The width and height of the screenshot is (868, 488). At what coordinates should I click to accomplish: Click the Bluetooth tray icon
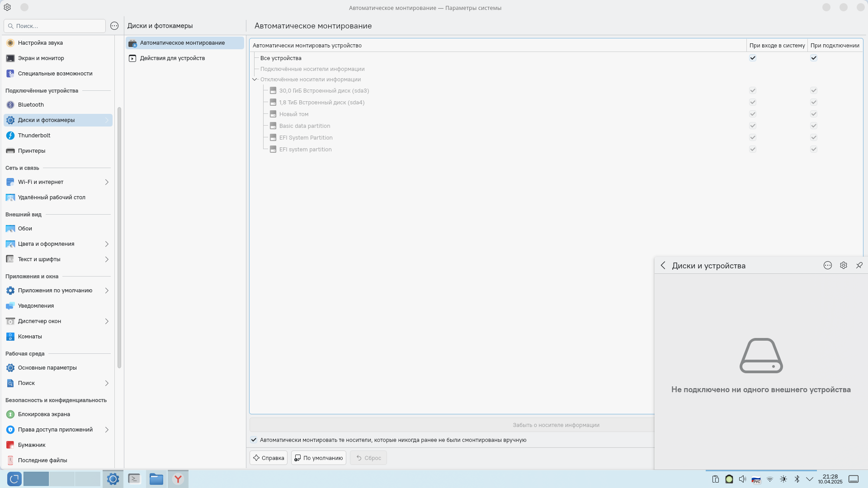[x=797, y=479]
